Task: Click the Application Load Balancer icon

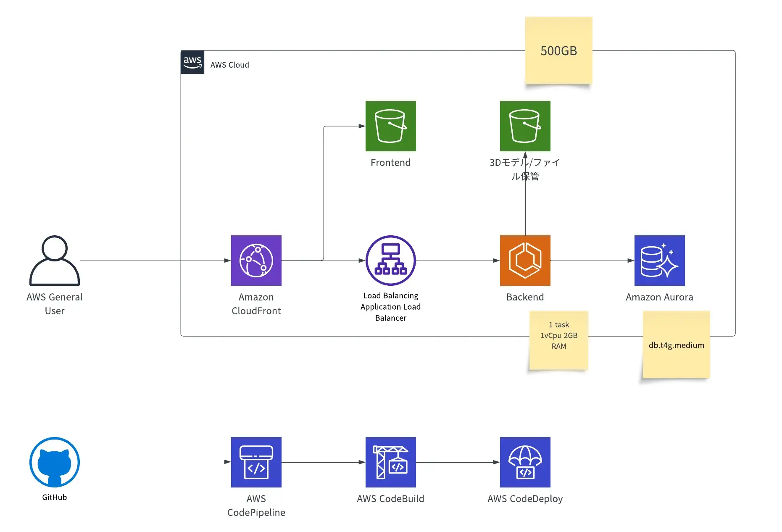Action: click(x=390, y=260)
